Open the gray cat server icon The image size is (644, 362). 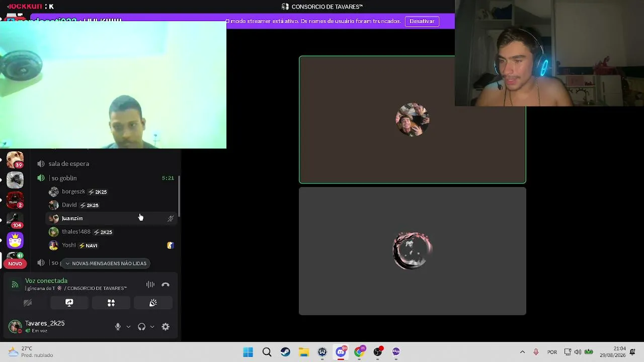15,180
